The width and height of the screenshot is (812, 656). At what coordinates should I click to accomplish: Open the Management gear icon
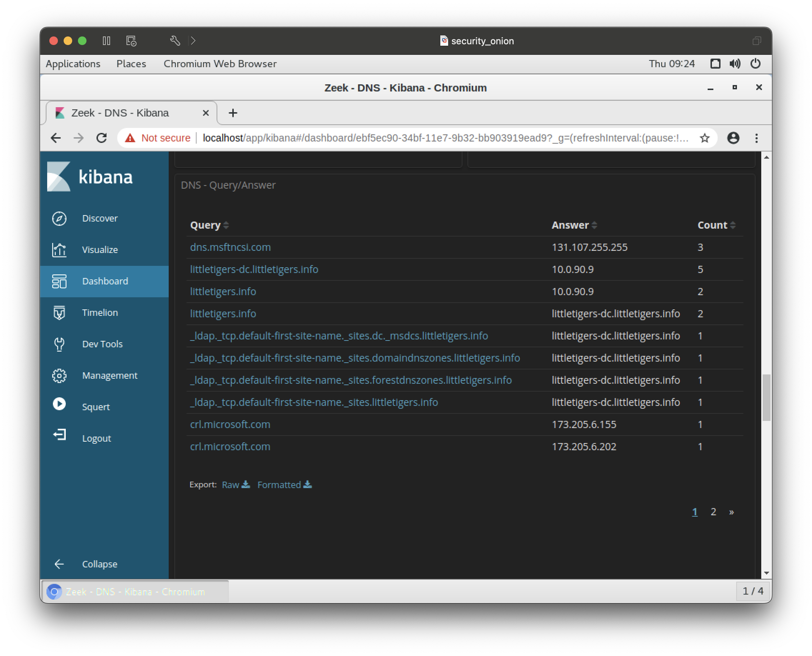click(x=59, y=375)
